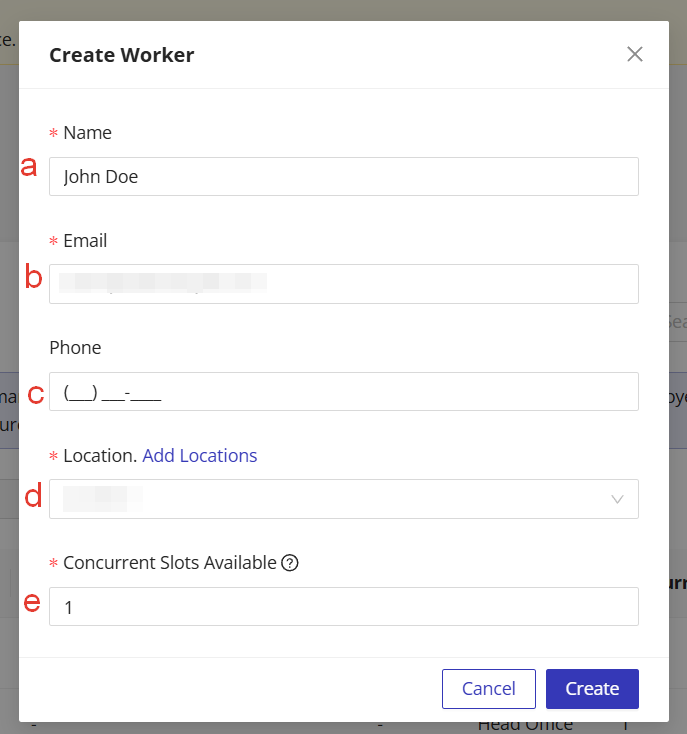Click the red required asterisk beside Email
Screen dimensions: 687x734
click(x=54, y=242)
